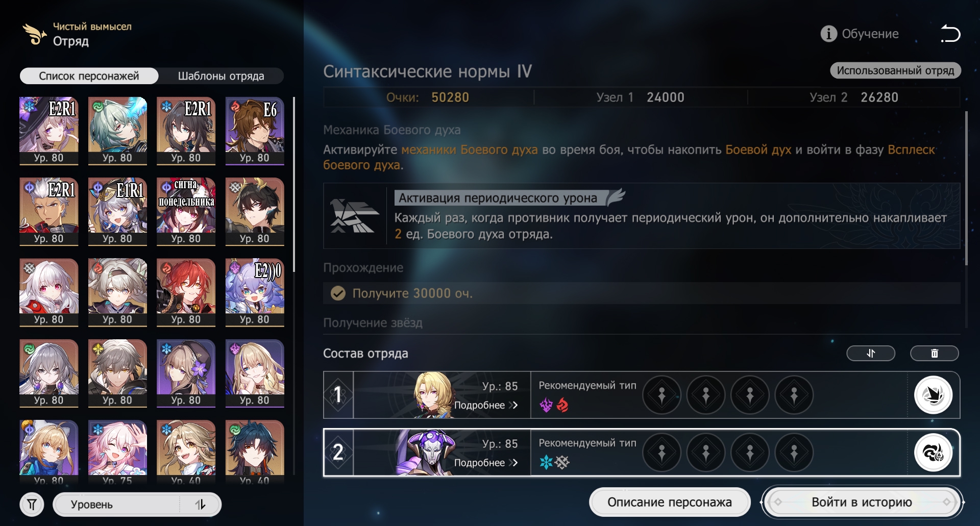Click the swap teams arrows button

871,353
